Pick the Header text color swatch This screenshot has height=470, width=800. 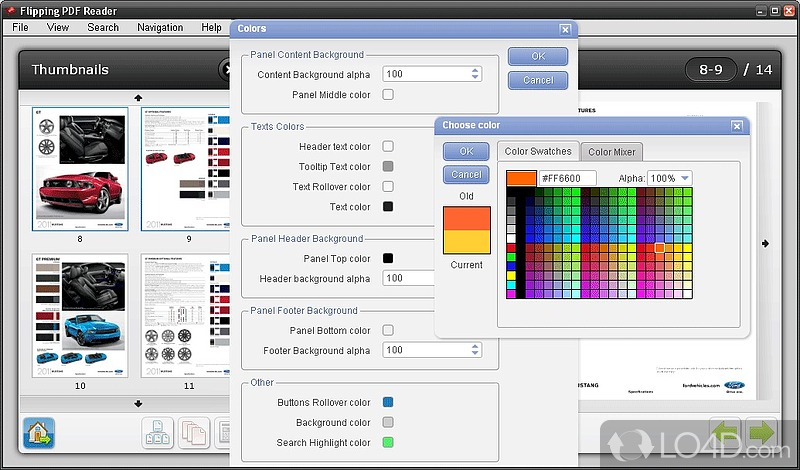[388, 146]
